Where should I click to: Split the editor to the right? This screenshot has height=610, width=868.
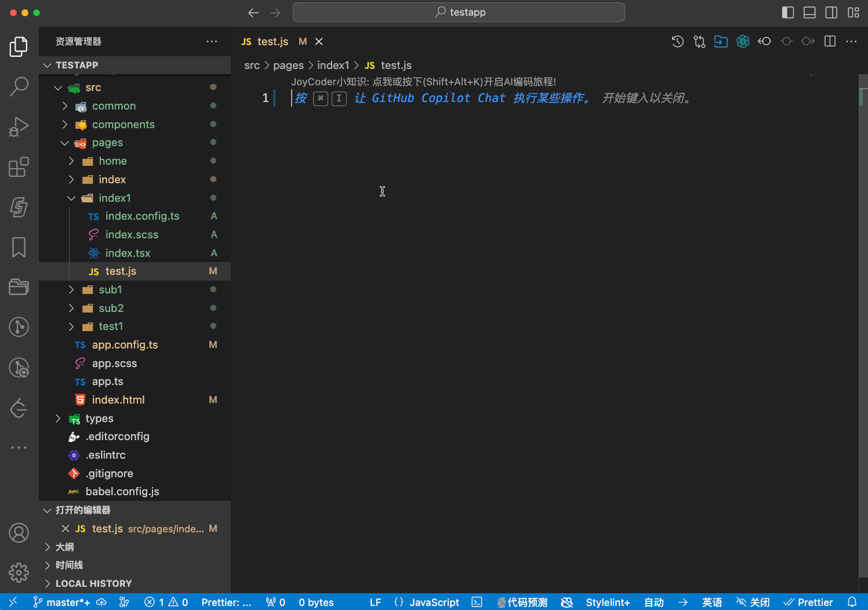pyautogui.click(x=830, y=41)
